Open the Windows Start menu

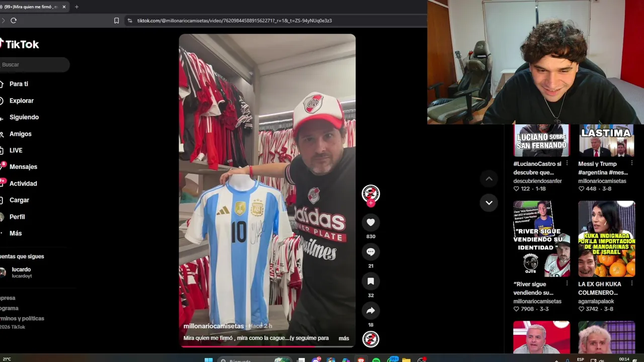coord(208,360)
